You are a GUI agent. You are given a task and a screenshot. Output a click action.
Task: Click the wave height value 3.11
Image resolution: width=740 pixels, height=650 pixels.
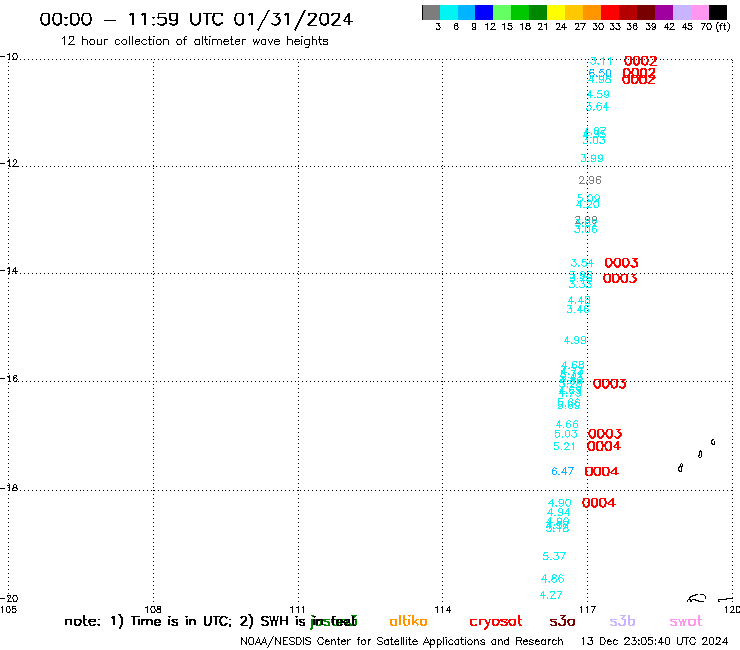[x=602, y=61]
